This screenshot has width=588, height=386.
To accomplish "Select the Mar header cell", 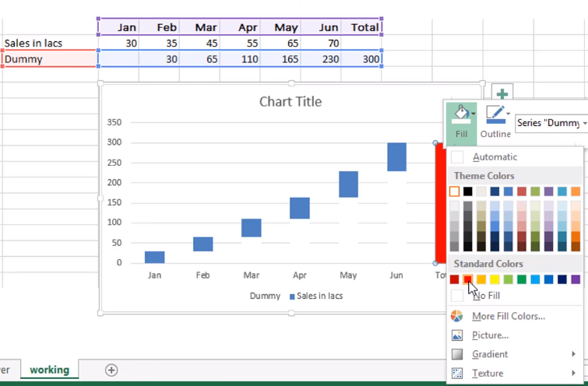I will [x=199, y=27].
